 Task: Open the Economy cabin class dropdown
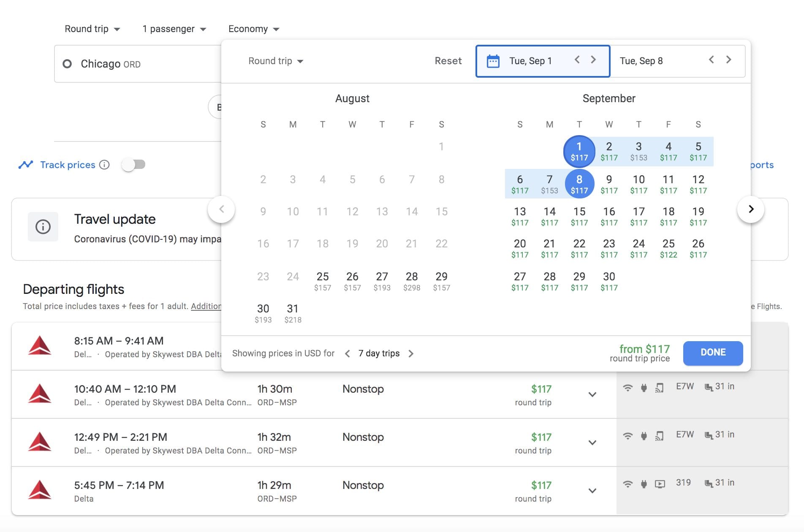tap(253, 29)
